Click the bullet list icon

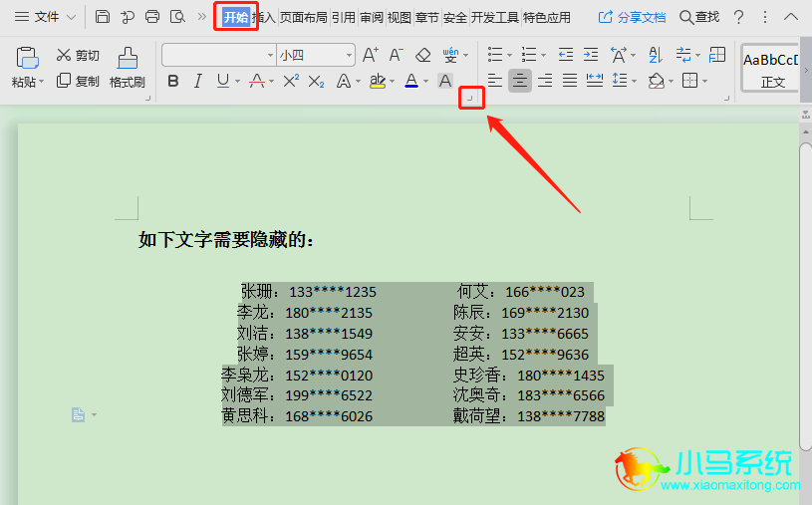tap(495, 55)
